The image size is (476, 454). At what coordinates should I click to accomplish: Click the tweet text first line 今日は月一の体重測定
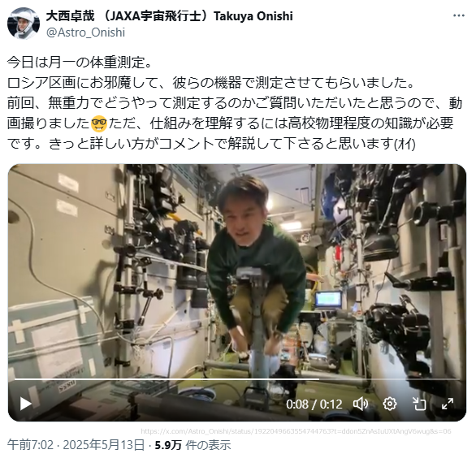pyautogui.click(x=79, y=63)
